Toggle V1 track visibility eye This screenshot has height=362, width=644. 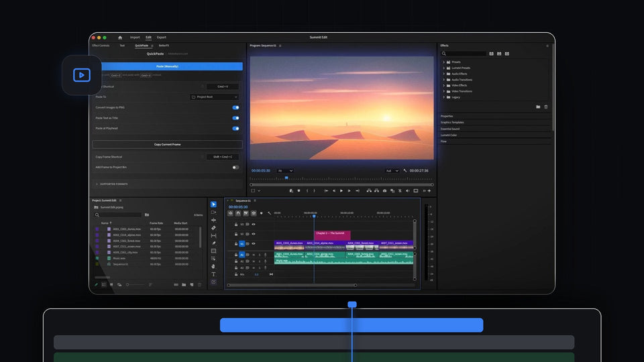coord(254,244)
